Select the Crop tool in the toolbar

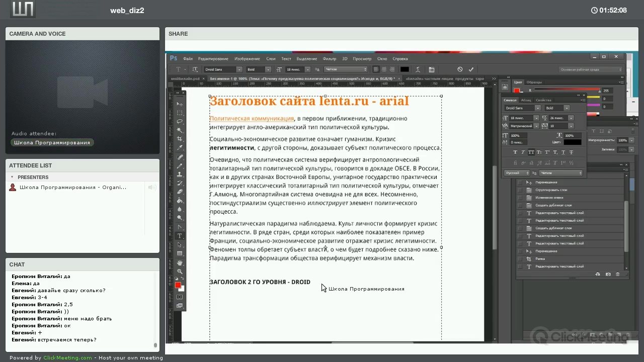tap(180, 139)
